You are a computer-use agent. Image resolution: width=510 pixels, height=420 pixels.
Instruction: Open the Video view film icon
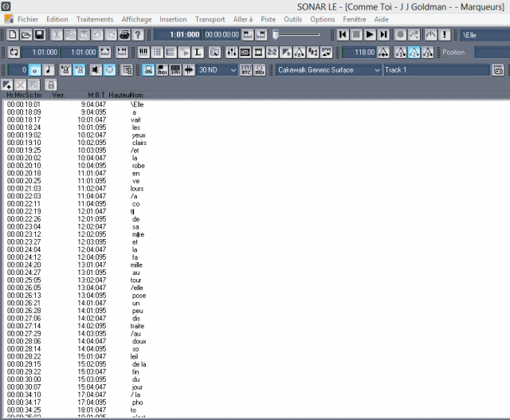(258, 52)
